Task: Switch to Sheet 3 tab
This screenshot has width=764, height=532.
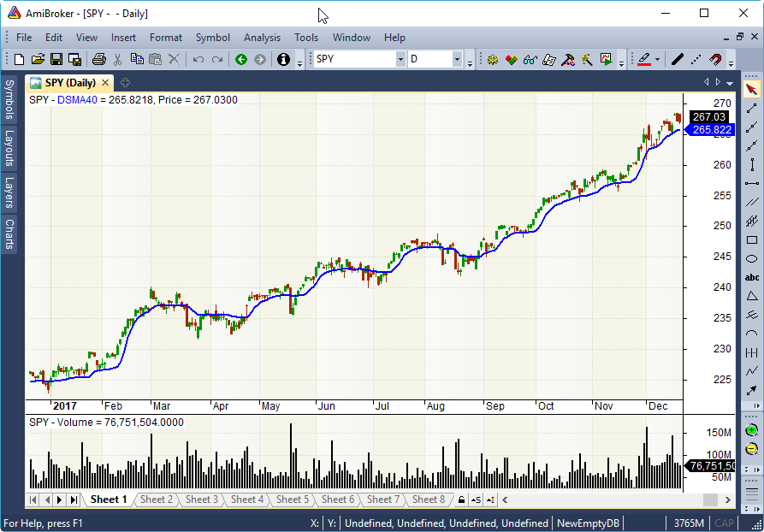Action: [x=202, y=499]
